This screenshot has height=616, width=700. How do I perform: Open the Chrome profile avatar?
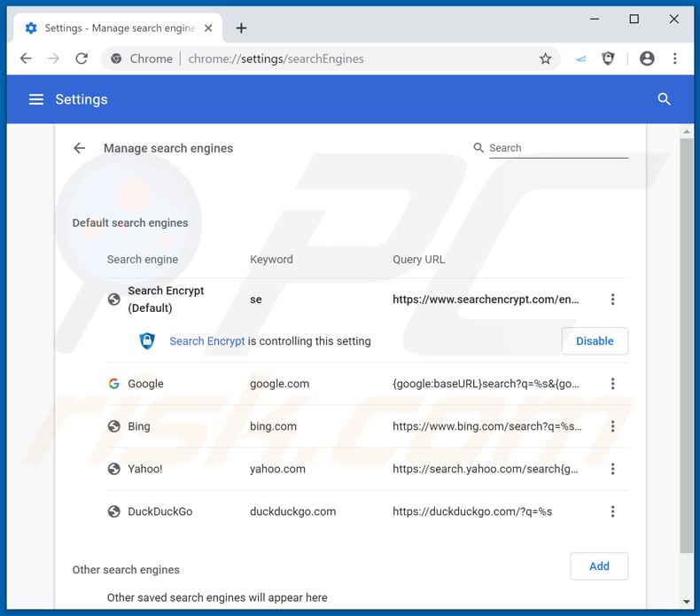click(647, 58)
